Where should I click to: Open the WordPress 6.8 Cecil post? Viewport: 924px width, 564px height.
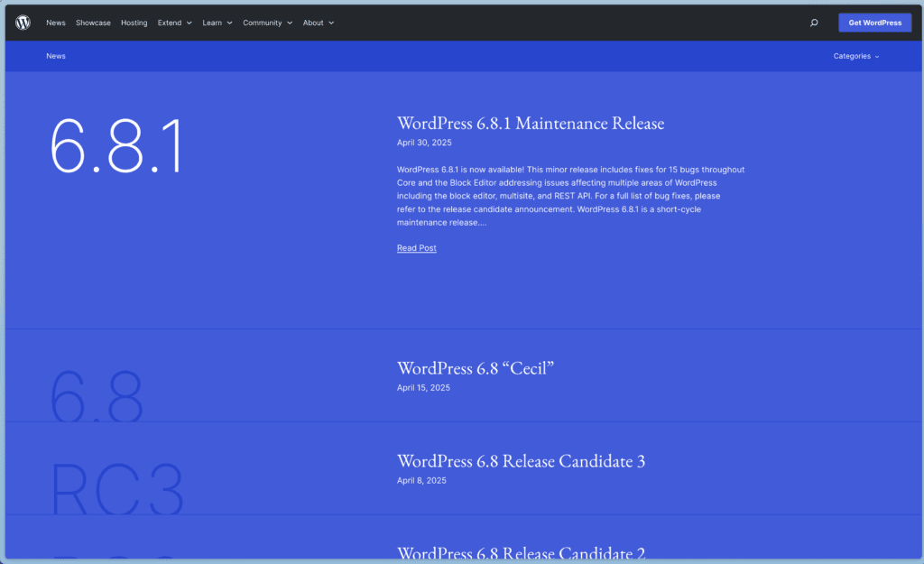coord(475,368)
